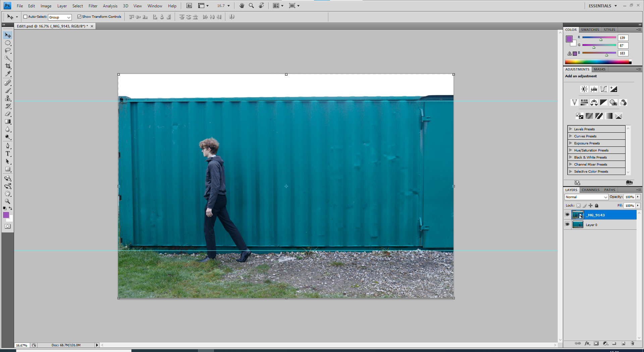Select the Gradient tool
Image resolution: width=644 pixels, height=352 pixels.
coord(8,122)
